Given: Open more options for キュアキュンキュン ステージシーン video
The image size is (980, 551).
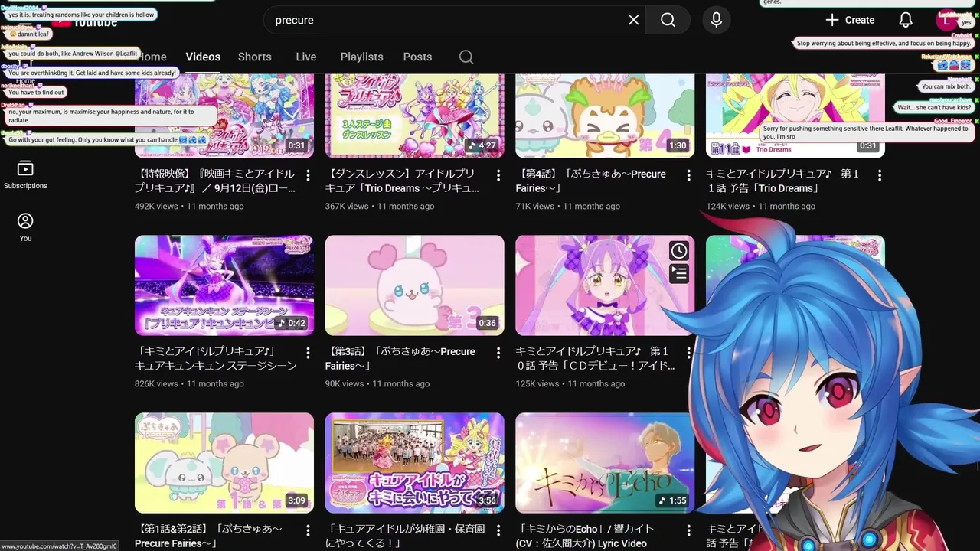Looking at the screenshot, I should click(308, 353).
